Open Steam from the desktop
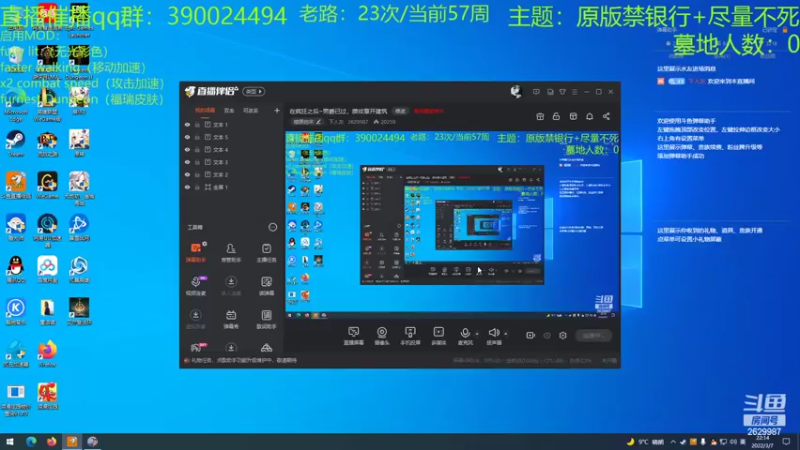Screen dimensions: 800x450 (x=16, y=143)
